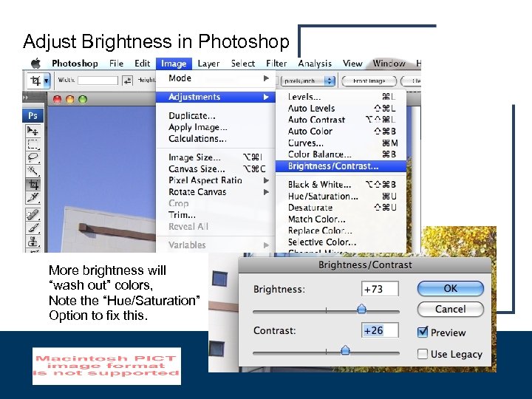This screenshot has width=532, height=399.
Task: Choose Curves... adjustment
Action: [x=341, y=143]
